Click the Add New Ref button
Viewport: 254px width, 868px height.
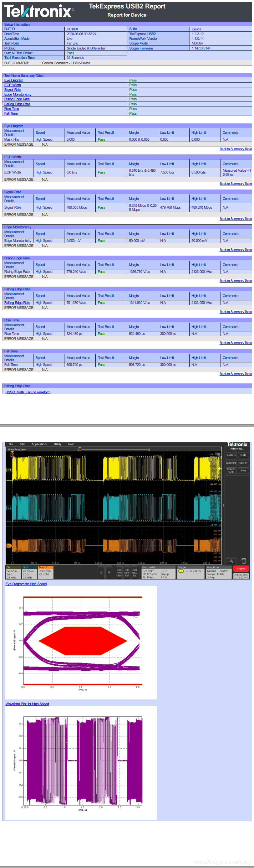tap(127, 573)
